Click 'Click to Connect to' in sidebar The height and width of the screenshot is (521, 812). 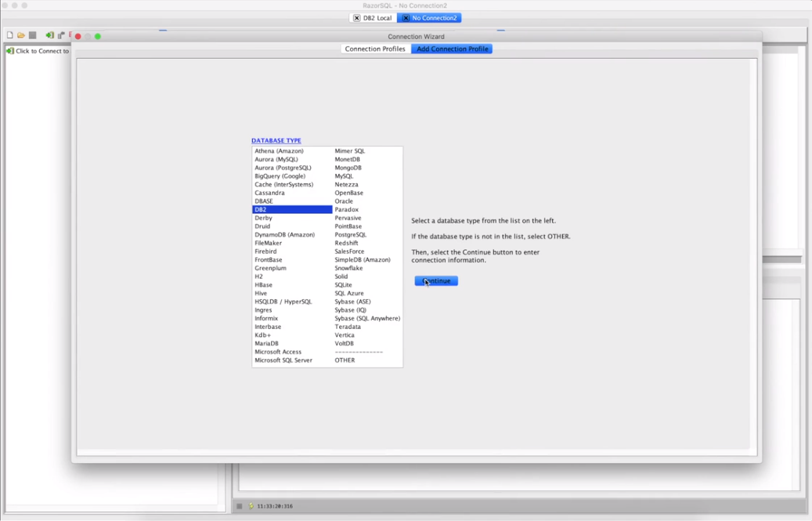(42, 51)
